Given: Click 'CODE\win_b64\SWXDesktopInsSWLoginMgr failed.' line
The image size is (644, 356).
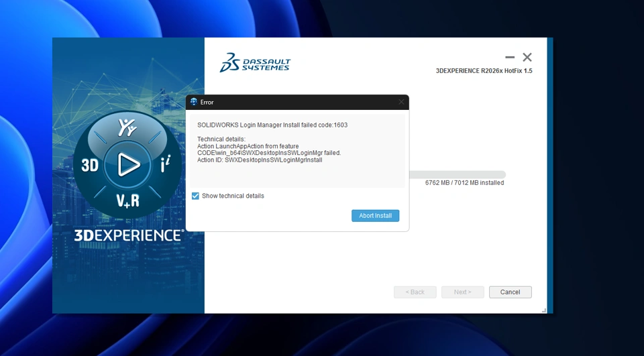Looking at the screenshot, I should 269,153.
